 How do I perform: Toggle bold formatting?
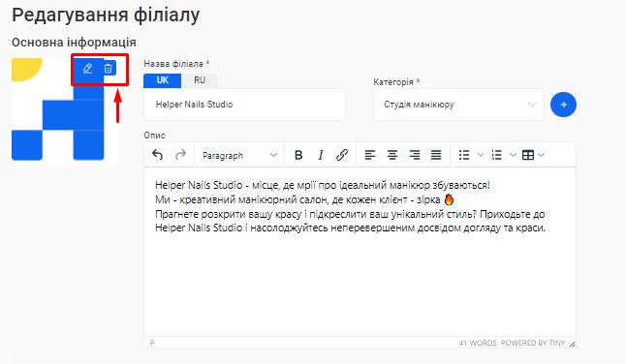[298, 155]
